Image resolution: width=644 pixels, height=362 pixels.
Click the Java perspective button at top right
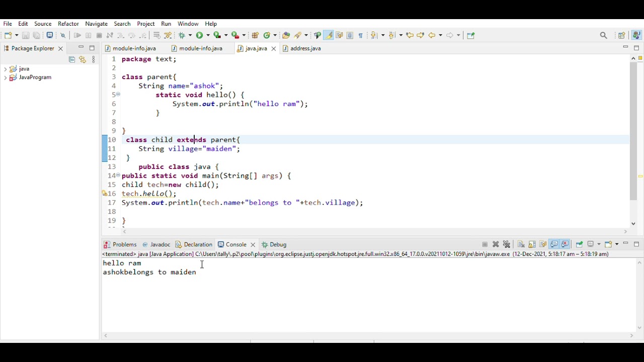click(636, 35)
